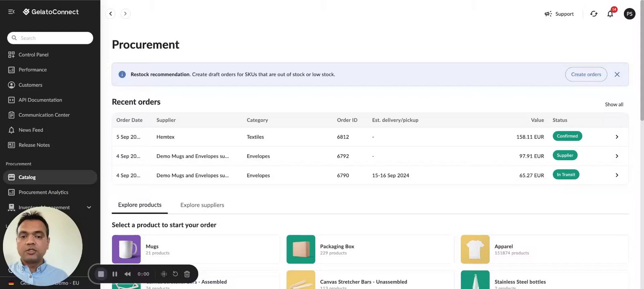The height and width of the screenshot is (289, 644).
Task: Pause the recording
Action: click(x=115, y=274)
